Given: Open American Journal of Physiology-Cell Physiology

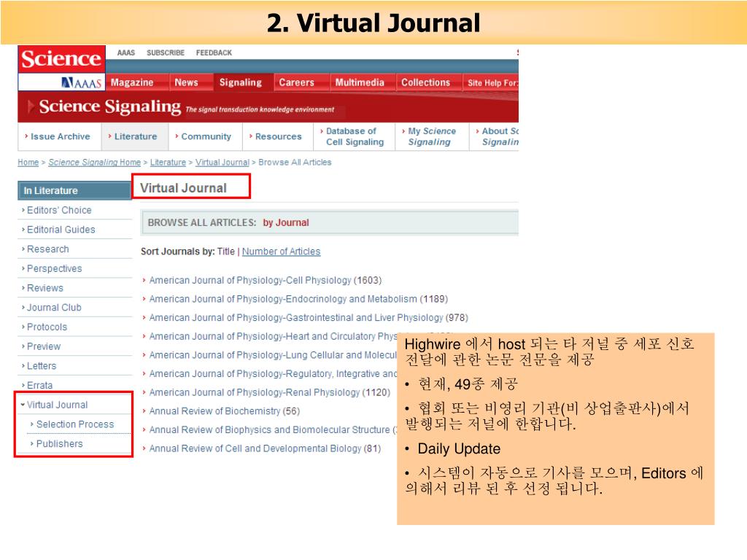Looking at the screenshot, I should (250, 281).
